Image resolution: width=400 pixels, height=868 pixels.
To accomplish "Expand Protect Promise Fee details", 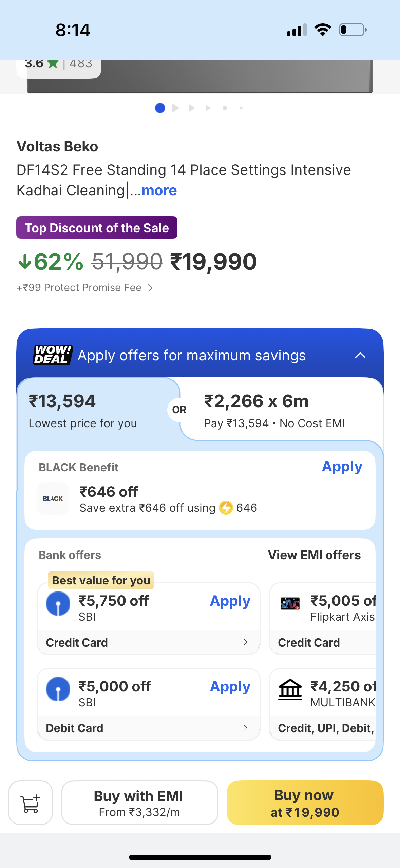I will tap(150, 288).
